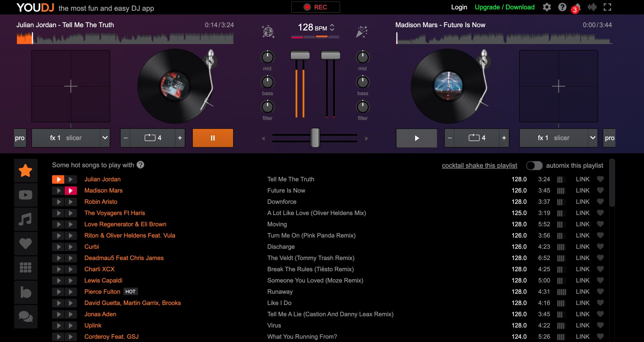Trigger the party popper effect icon

[x=362, y=32]
